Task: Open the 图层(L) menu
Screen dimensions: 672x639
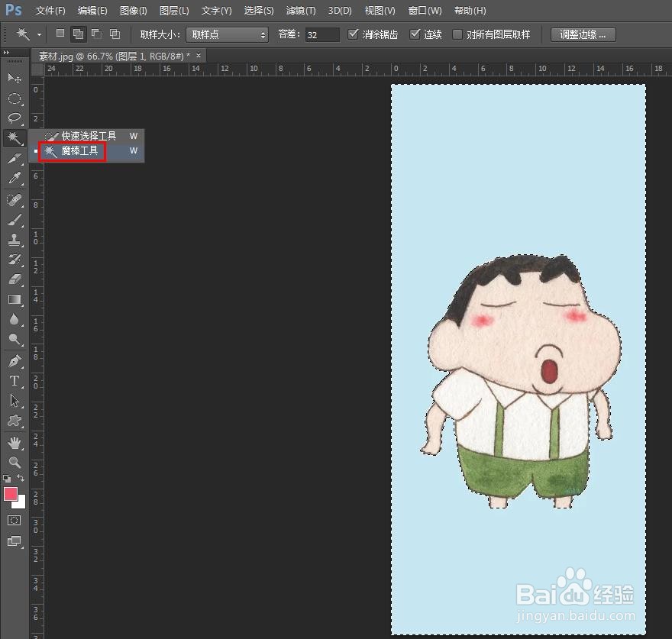Action: pos(174,10)
